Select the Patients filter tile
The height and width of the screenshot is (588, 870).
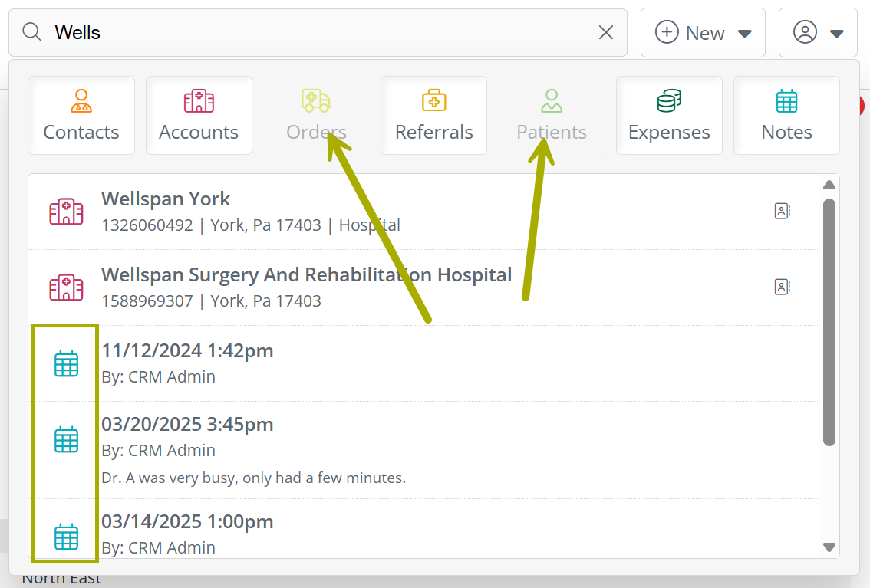[x=552, y=115]
